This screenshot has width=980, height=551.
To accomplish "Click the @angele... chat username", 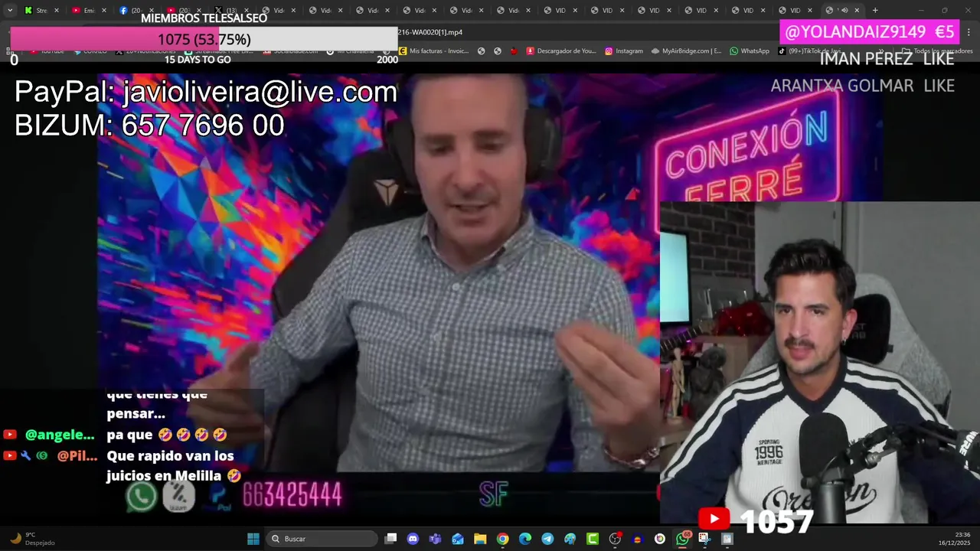I will [60, 435].
